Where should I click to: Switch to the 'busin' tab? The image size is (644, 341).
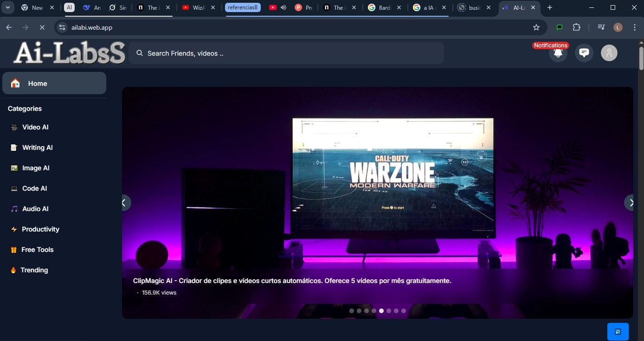(x=473, y=7)
